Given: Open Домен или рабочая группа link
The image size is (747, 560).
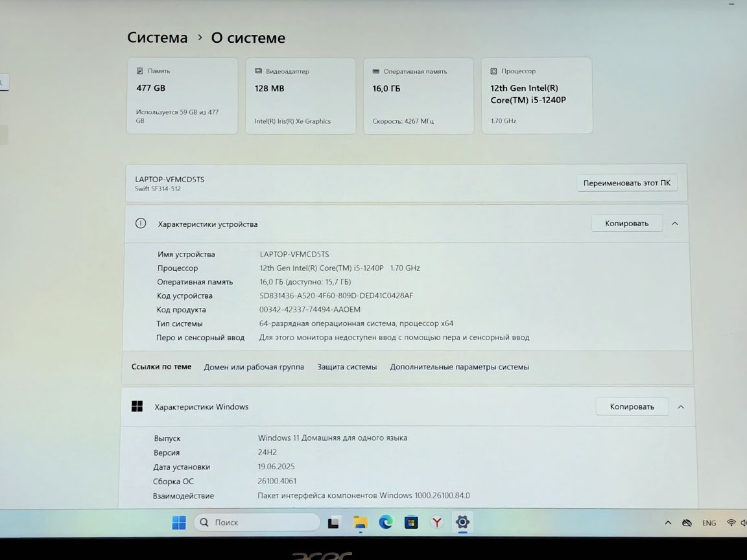Looking at the screenshot, I should pyautogui.click(x=254, y=367).
